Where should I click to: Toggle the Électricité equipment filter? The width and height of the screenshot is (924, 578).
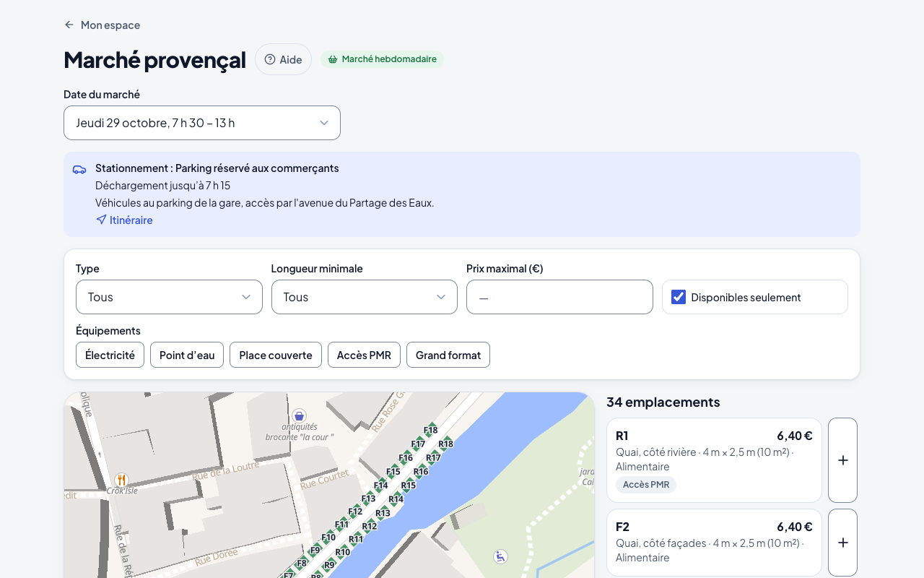pos(110,355)
